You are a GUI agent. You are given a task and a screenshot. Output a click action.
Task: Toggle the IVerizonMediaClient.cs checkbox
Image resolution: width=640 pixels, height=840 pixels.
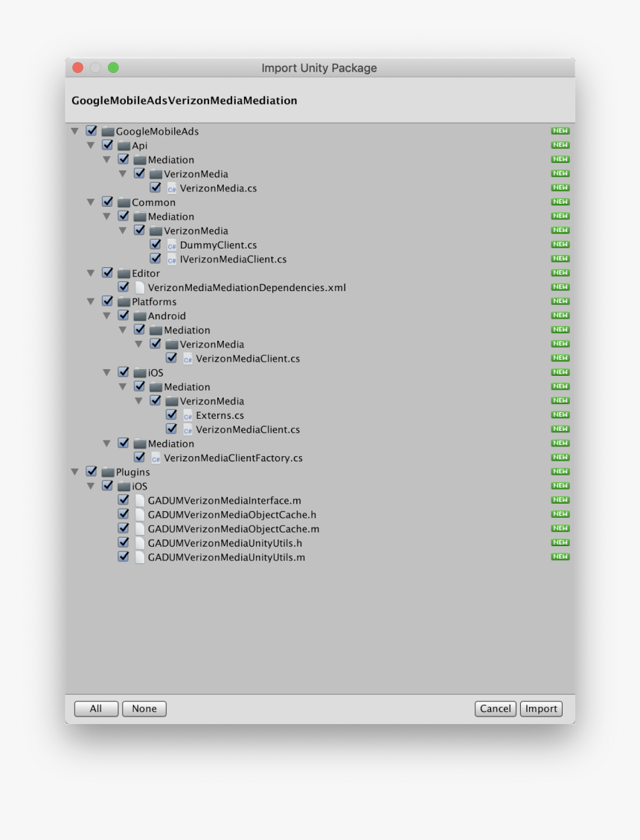156,259
